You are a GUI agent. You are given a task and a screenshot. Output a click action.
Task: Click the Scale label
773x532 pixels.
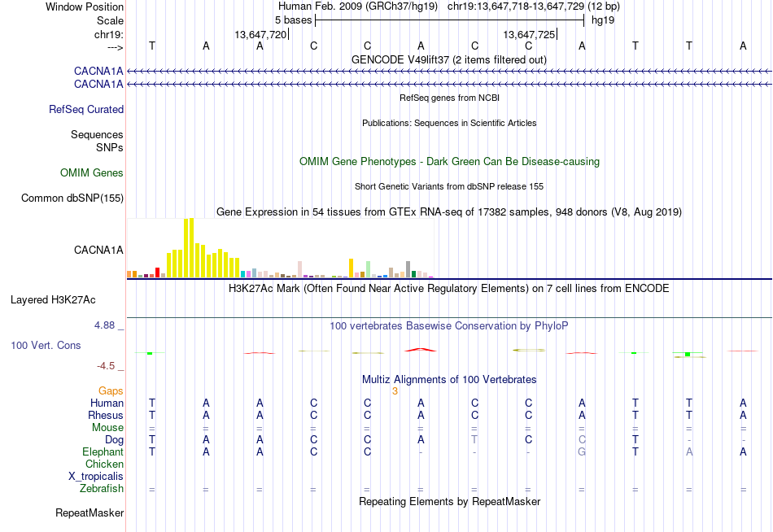coord(111,20)
